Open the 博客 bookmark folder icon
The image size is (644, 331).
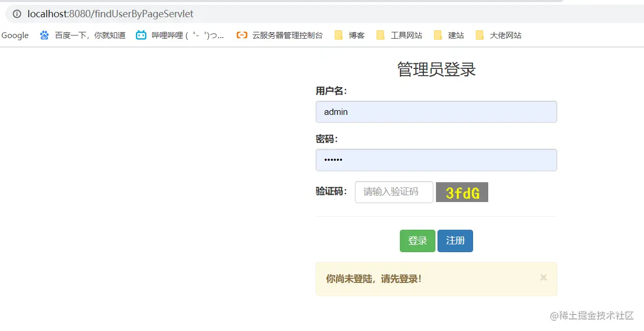(x=339, y=36)
